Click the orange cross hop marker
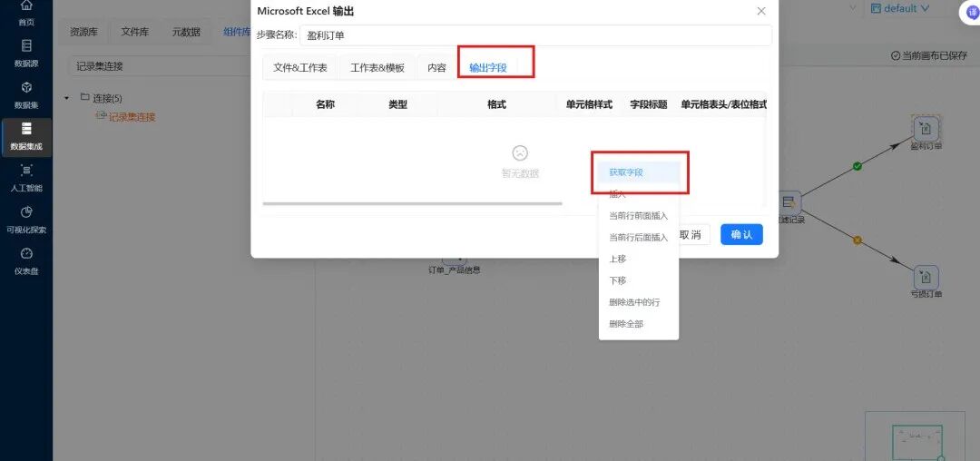This screenshot has height=461, width=980. 857,240
